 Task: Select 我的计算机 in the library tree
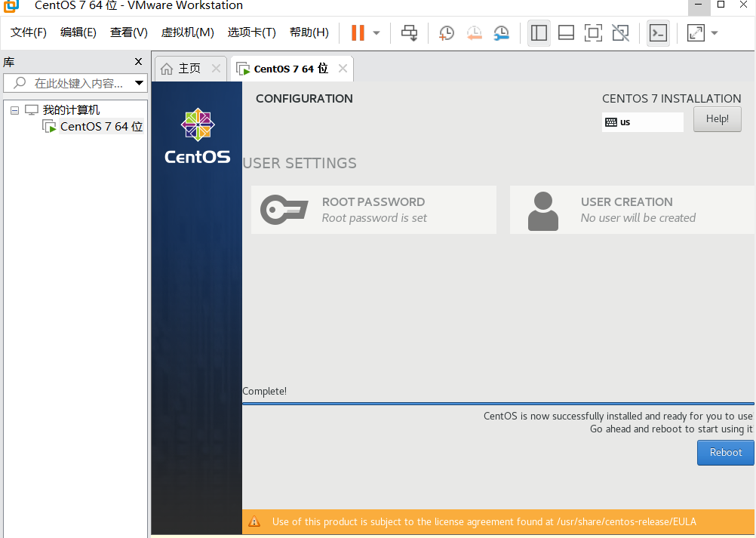[x=71, y=110]
